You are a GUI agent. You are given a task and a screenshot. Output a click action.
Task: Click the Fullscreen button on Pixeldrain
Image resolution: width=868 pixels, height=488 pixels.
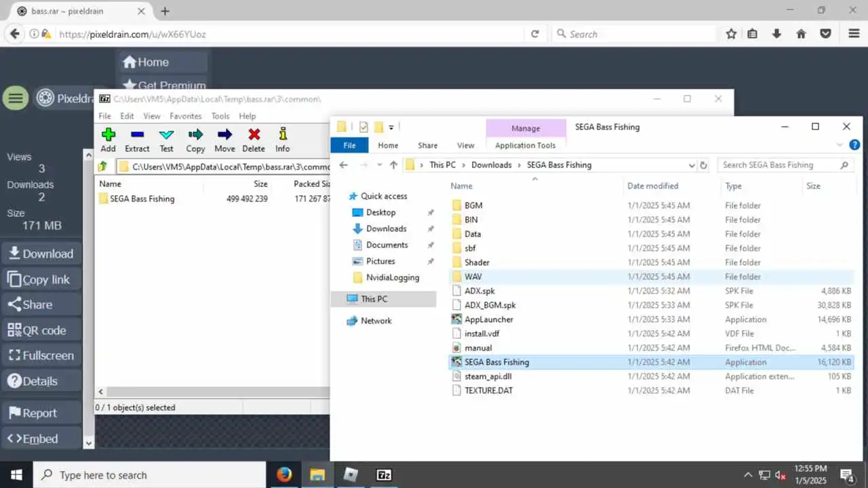click(41, 355)
